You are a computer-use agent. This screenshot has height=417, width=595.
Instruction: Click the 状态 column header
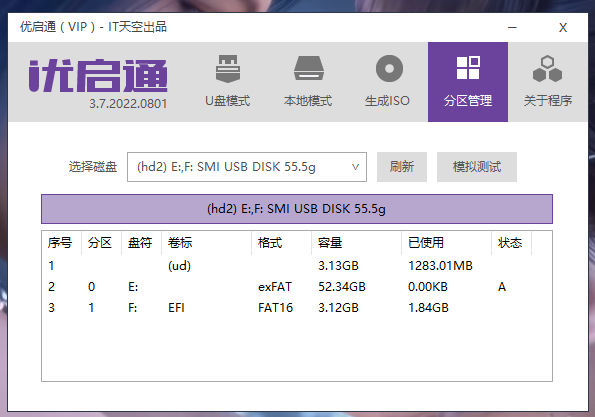[511, 243]
